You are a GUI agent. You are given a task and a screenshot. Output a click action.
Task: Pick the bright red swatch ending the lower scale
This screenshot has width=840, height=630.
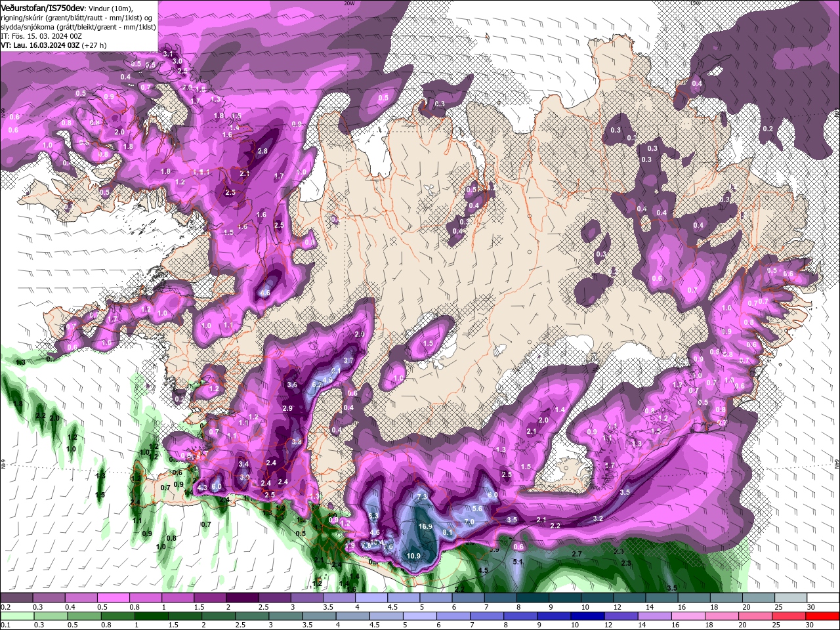point(824,616)
